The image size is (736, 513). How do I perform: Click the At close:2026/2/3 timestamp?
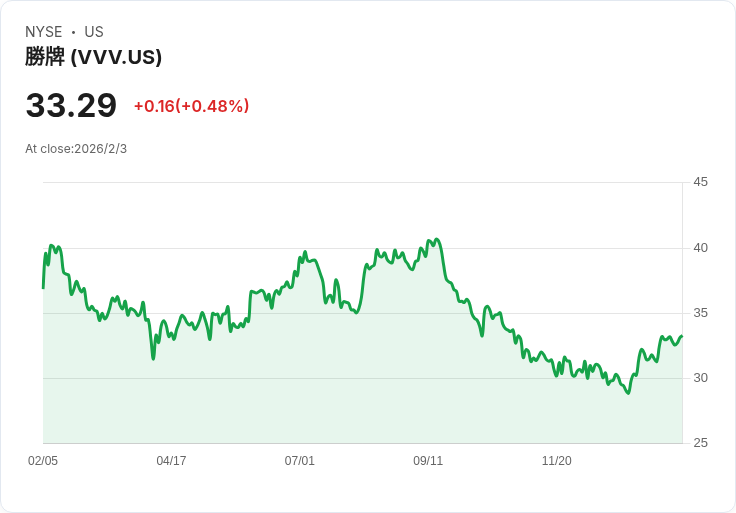pyautogui.click(x=76, y=149)
